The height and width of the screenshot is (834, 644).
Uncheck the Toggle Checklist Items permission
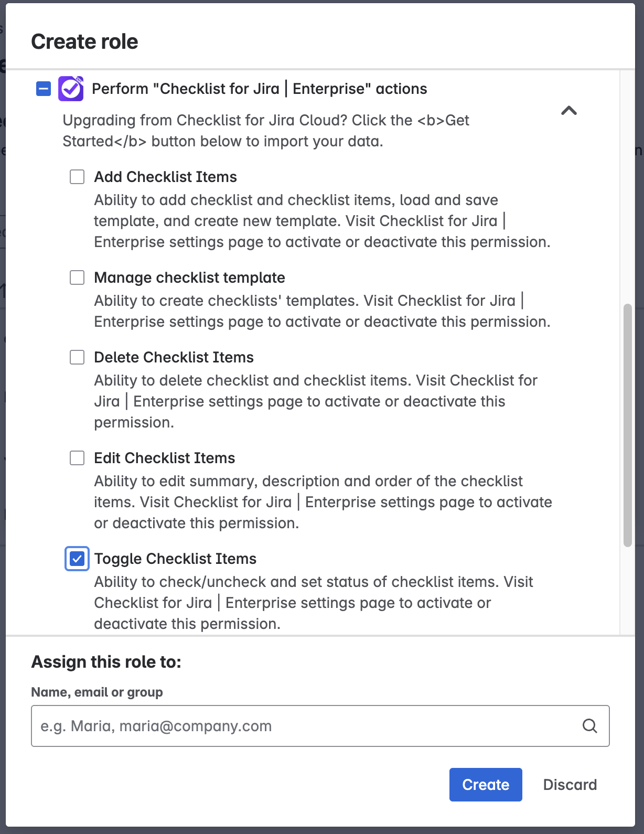77,559
